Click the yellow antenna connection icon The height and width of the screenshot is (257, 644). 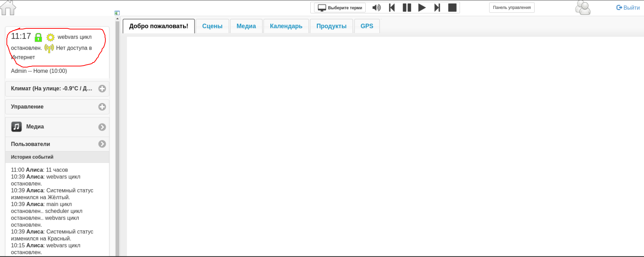[x=49, y=48]
